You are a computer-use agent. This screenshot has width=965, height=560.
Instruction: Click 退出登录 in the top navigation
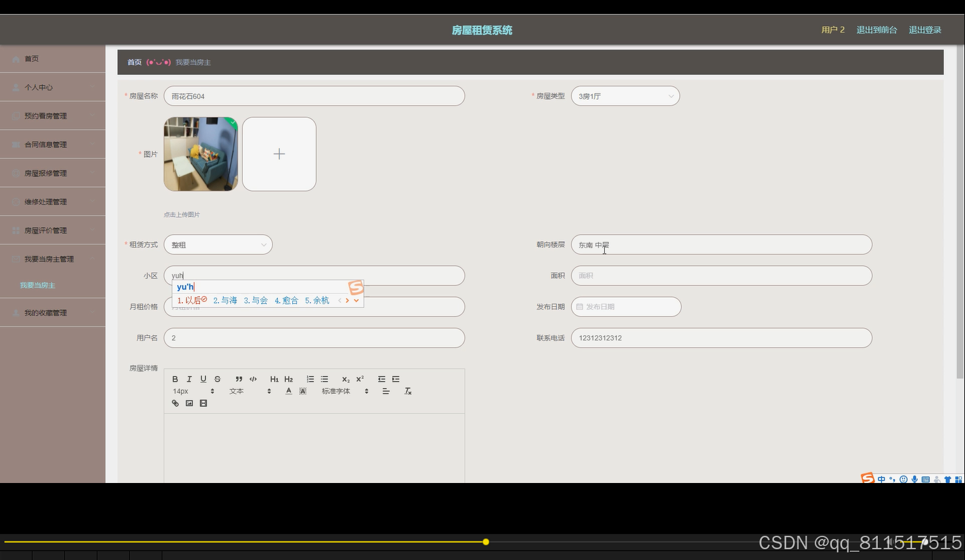coord(924,29)
